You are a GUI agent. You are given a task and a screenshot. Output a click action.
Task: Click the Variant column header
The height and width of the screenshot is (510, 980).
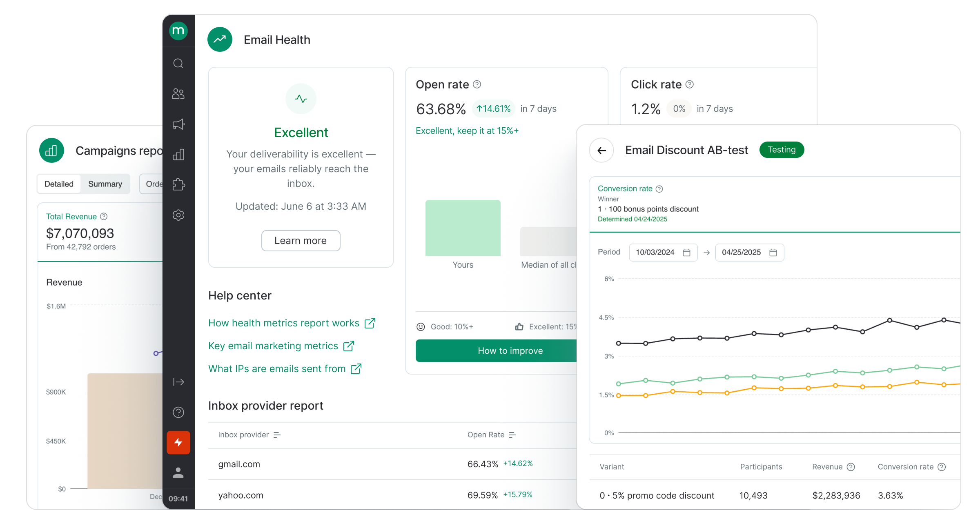click(612, 467)
